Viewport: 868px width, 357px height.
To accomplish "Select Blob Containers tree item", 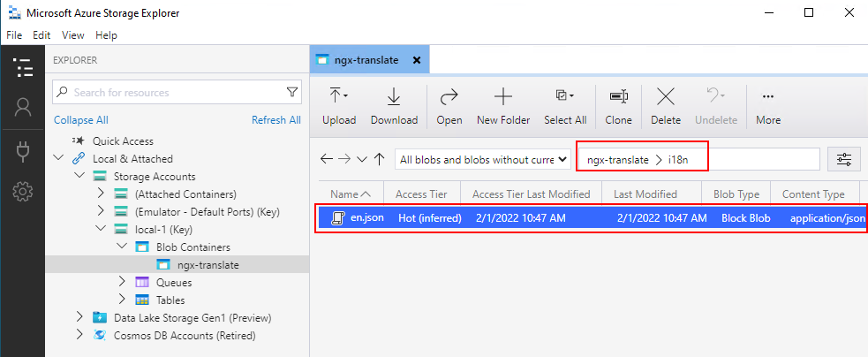I will (x=193, y=247).
